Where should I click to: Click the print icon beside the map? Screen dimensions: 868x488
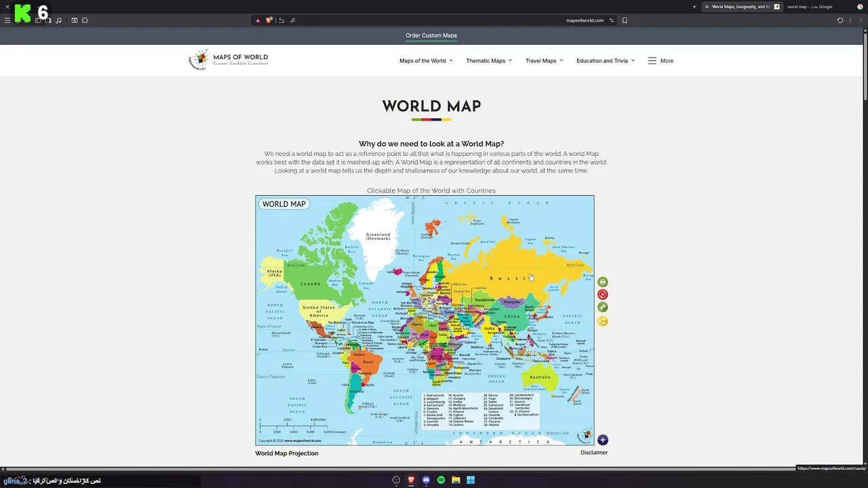click(x=602, y=282)
